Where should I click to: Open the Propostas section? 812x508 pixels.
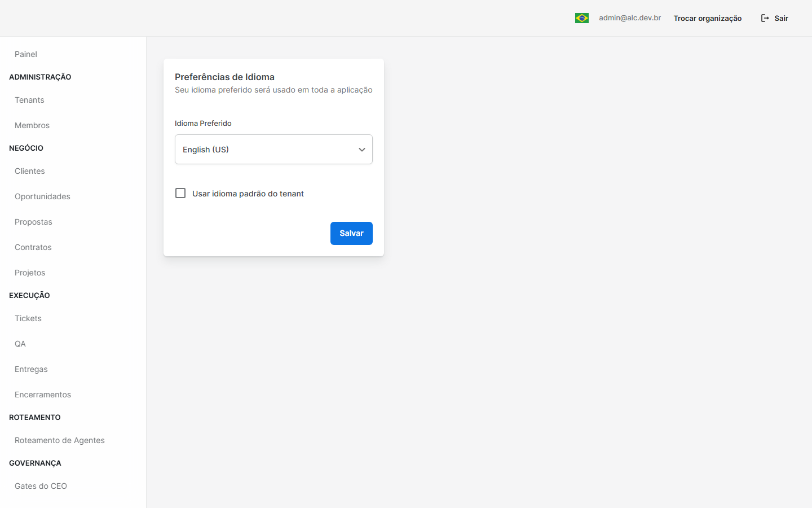point(33,222)
